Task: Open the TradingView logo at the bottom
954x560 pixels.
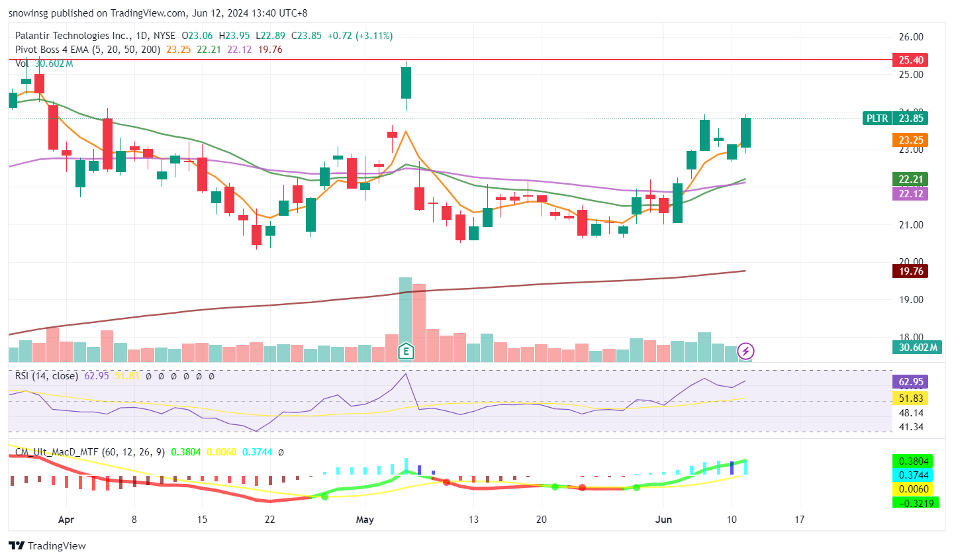Action: [48, 546]
